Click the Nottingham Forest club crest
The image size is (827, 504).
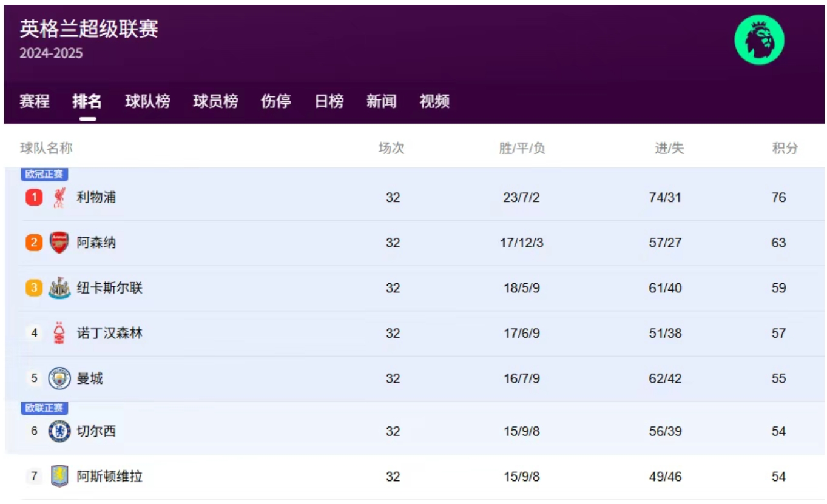(59, 333)
